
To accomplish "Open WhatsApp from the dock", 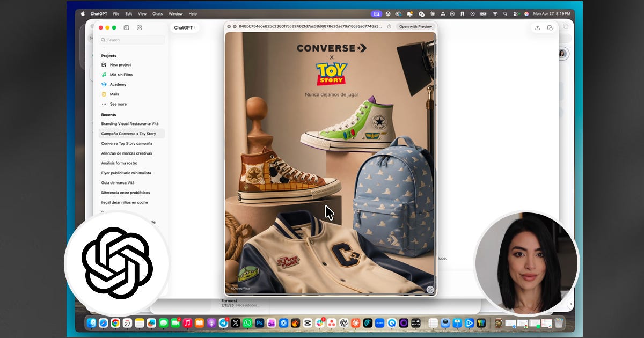I will point(247,323).
